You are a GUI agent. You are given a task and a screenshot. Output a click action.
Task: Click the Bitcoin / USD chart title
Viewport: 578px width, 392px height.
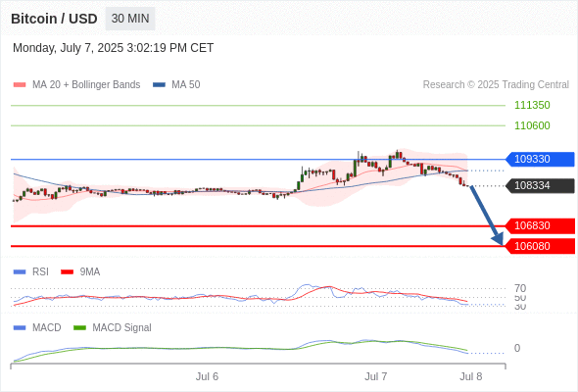pyautogui.click(x=54, y=19)
